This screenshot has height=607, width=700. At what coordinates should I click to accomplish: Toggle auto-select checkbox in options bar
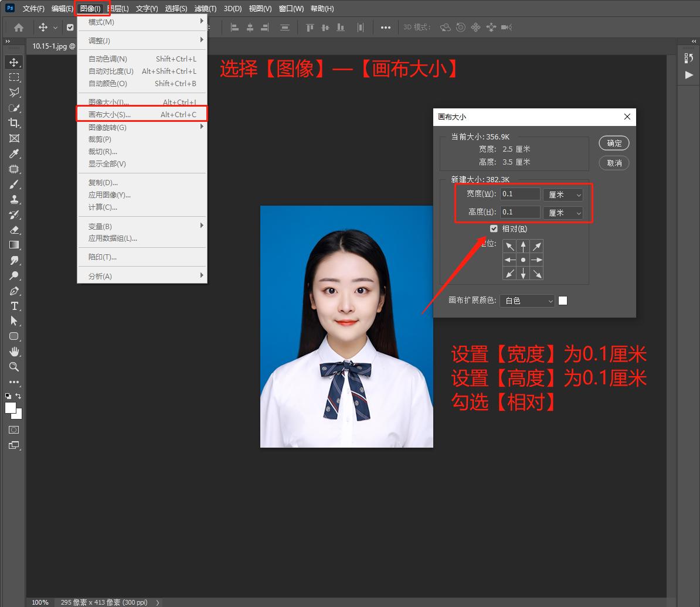[x=70, y=27]
